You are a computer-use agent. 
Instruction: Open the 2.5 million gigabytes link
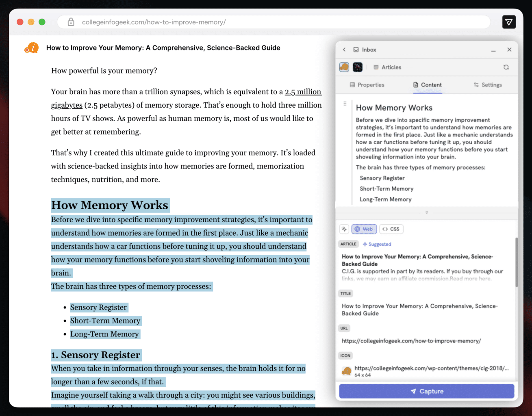tap(303, 92)
